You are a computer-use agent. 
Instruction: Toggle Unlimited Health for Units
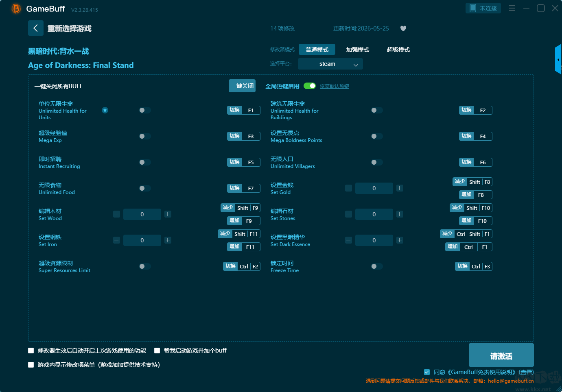[145, 110]
